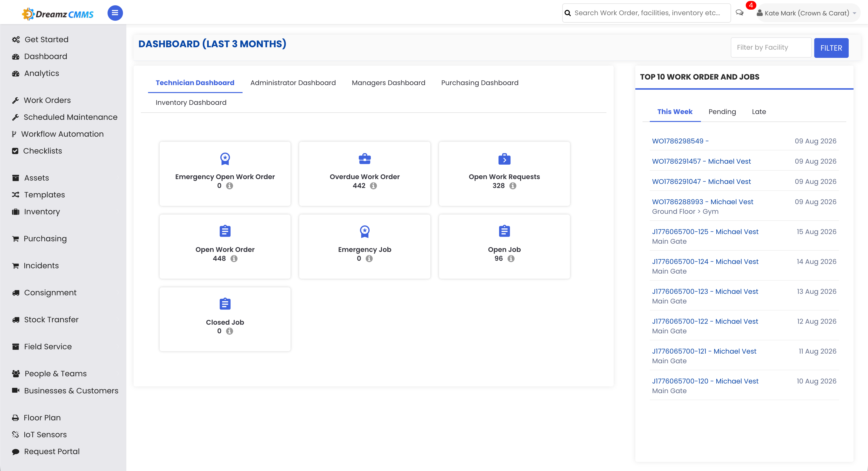Click Open Job clipboard icon
The width and height of the screenshot is (868, 471).
coord(504,231)
